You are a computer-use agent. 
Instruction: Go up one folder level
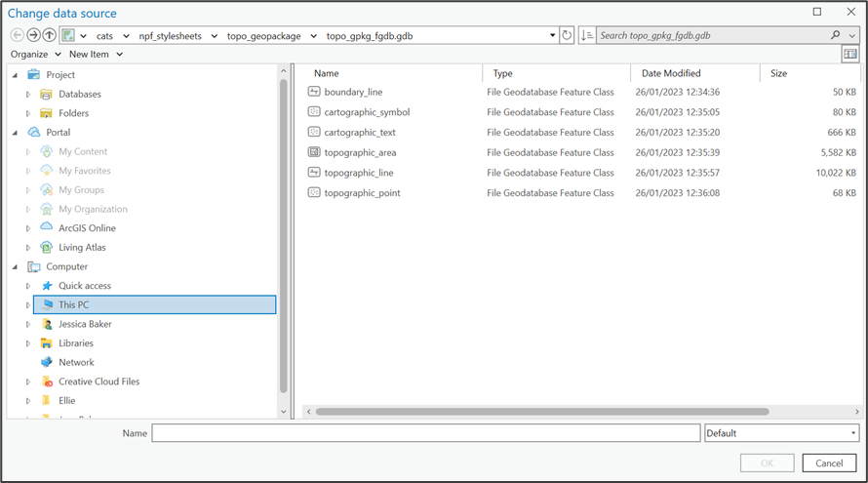50,35
